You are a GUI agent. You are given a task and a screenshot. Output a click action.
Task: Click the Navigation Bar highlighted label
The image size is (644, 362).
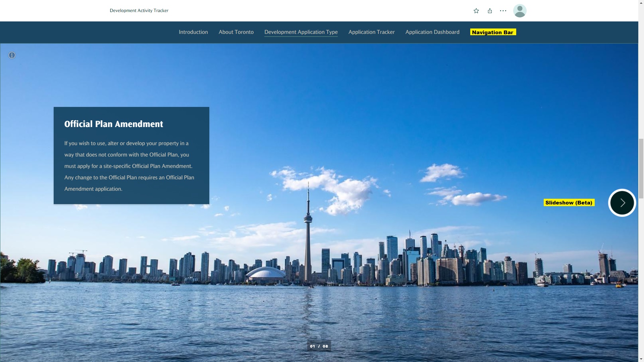point(492,32)
